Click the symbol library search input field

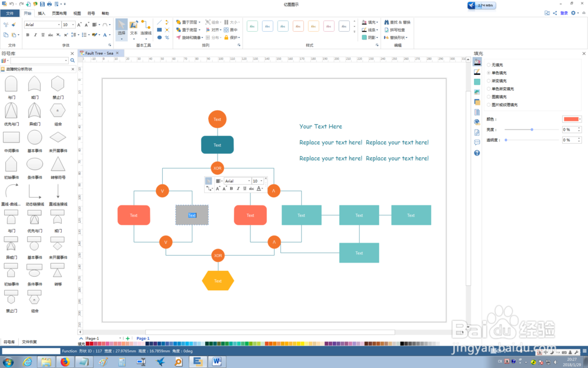pyautogui.click(x=39, y=61)
